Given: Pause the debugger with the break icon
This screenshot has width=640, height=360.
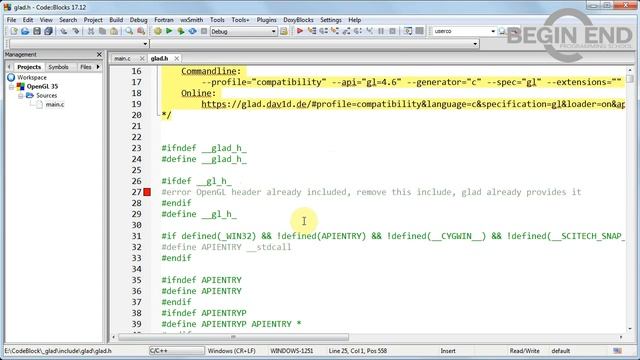Looking at the screenshot, I should 381,31.
